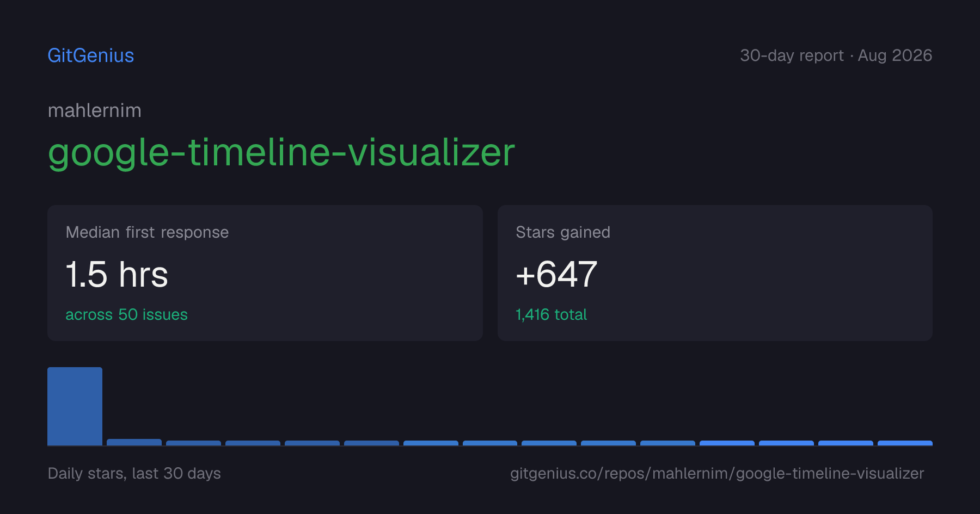Image resolution: width=980 pixels, height=514 pixels.
Task: Select the mahlernim owner name
Action: click(95, 110)
